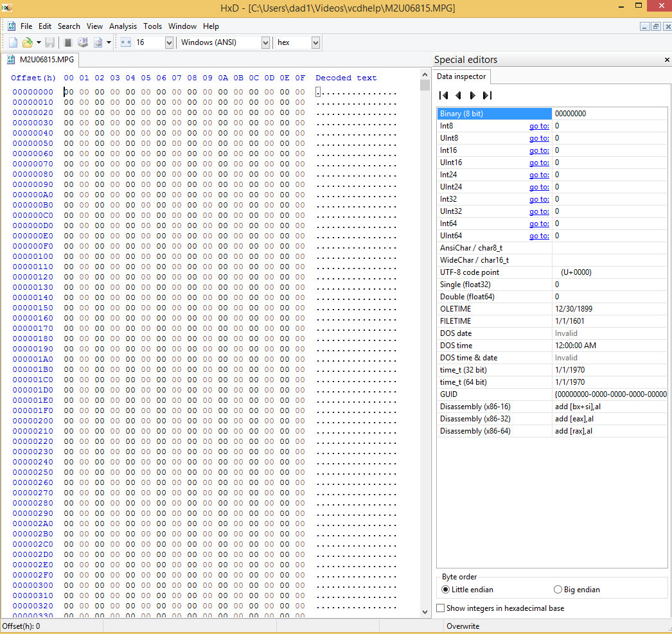This screenshot has width=672, height=634.
Task: Click the New file icon
Action: click(x=13, y=42)
